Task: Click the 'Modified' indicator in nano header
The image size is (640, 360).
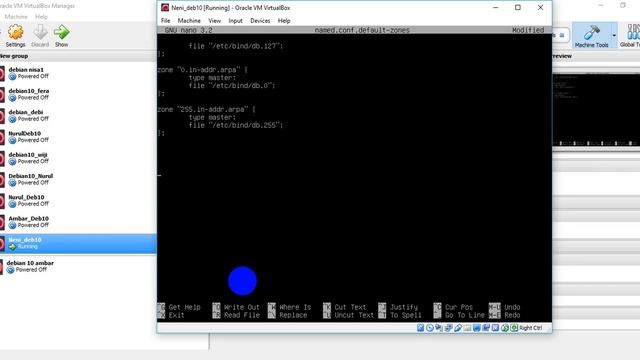Action: point(528,30)
